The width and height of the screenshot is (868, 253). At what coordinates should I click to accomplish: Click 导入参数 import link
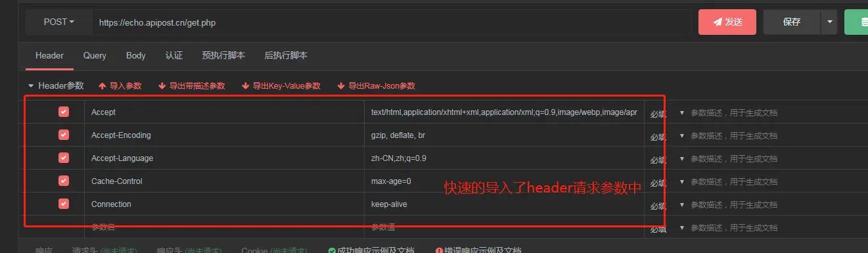pos(120,86)
